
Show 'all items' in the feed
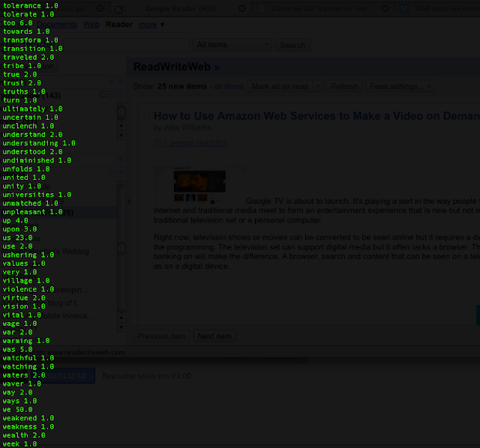pyautogui.click(x=228, y=87)
